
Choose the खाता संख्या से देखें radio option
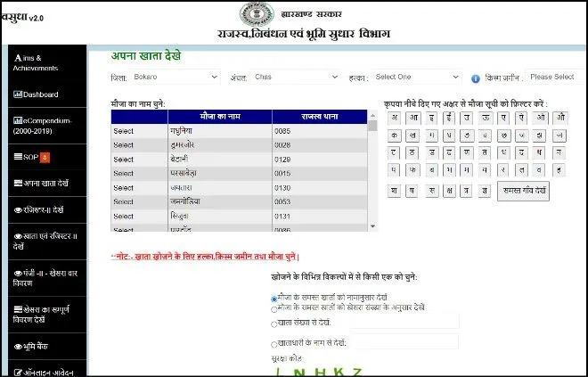(x=274, y=322)
